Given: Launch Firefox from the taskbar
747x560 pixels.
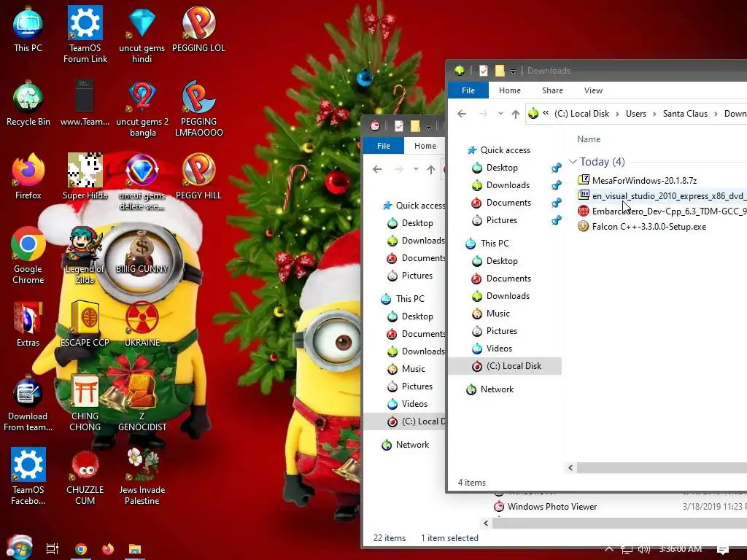Looking at the screenshot, I should (x=108, y=549).
